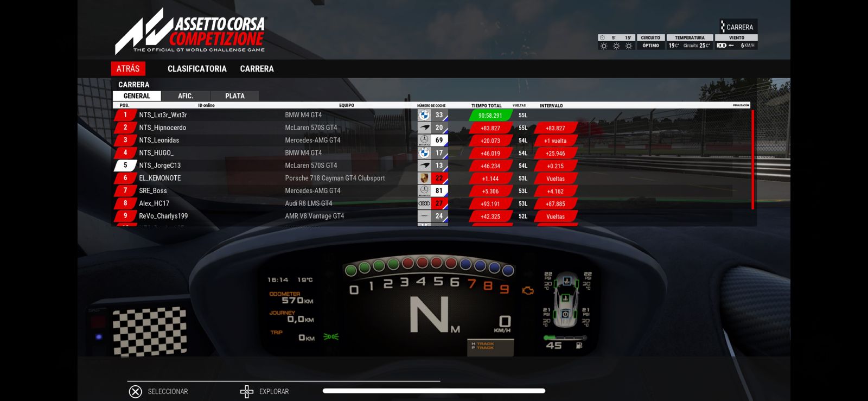
Task: Click the INTERVALO column header
Action: pos(551,106)
